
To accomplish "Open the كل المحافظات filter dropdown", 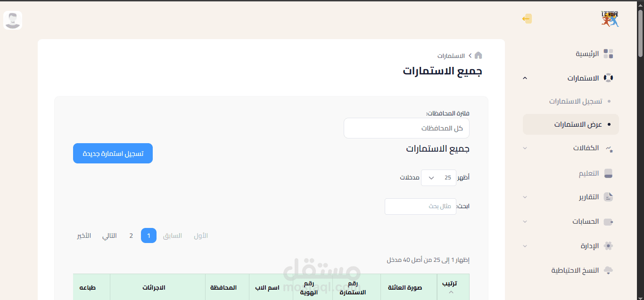I will pos(406,128).
